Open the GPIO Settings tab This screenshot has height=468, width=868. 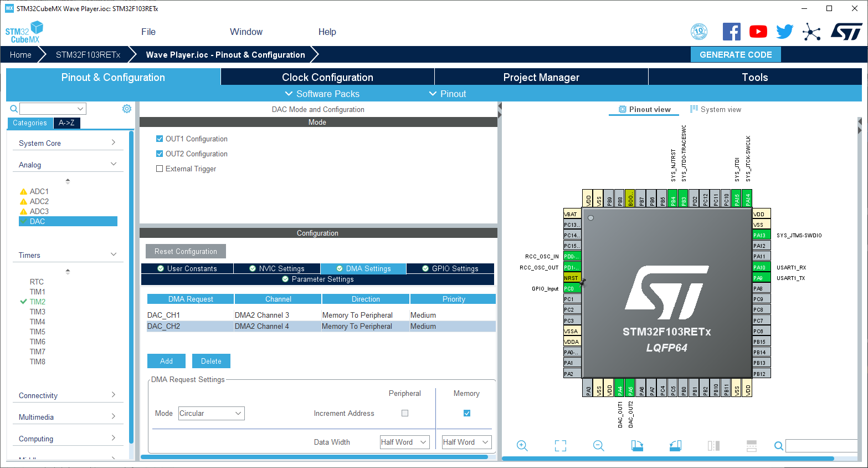[x=450, y=268]
